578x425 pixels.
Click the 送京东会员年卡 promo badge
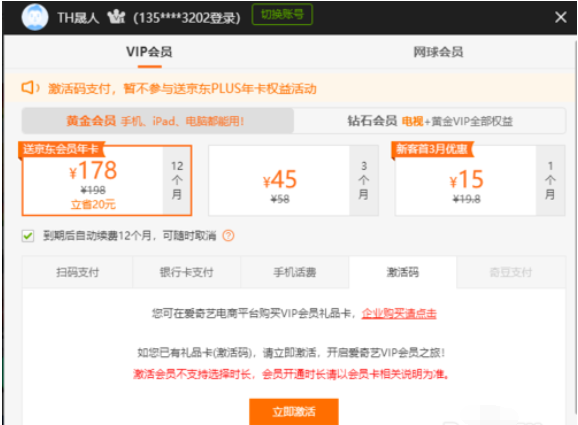[x=61, y=149]
